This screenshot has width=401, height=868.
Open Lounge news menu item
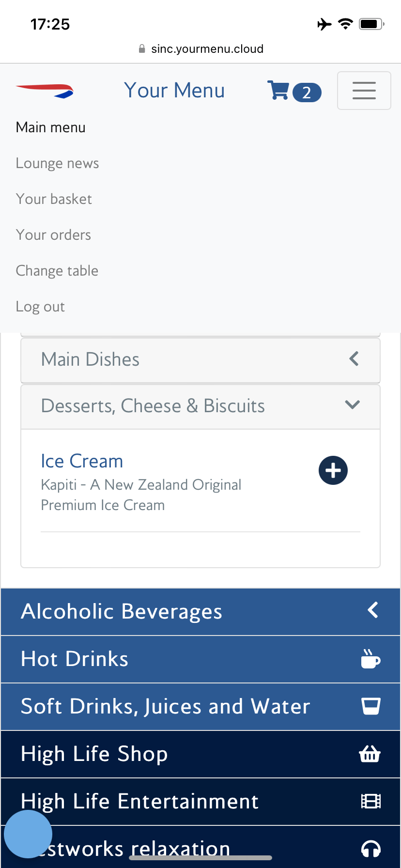click(x=57, y=163)
